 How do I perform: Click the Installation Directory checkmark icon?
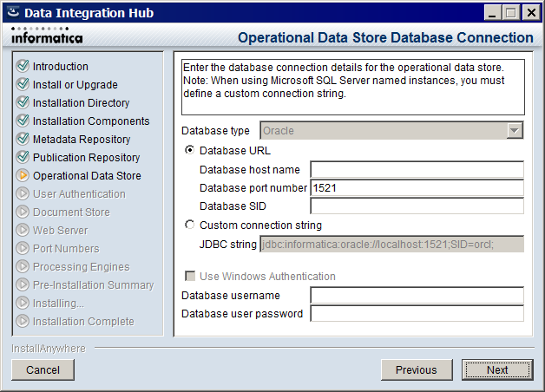tap(23, 102)
